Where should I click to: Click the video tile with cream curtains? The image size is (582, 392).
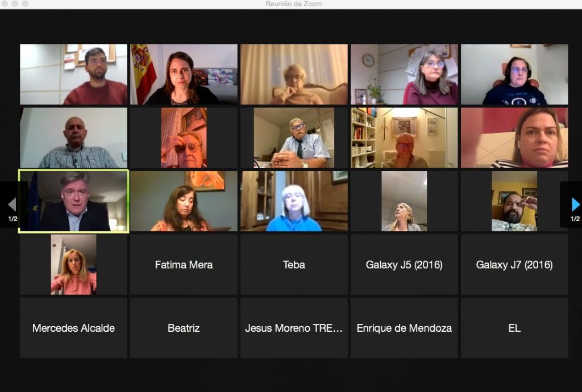pyautogui.click(x=294, y=74)
